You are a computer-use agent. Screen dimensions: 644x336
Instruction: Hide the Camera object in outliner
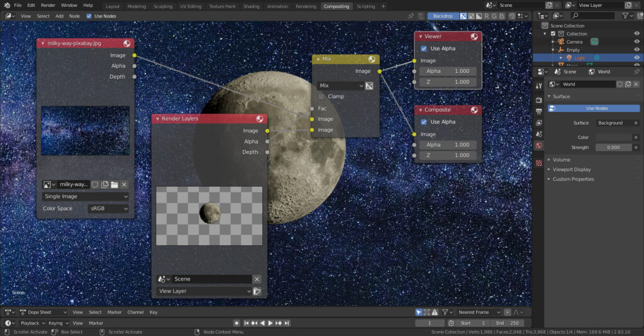[636, 42]
